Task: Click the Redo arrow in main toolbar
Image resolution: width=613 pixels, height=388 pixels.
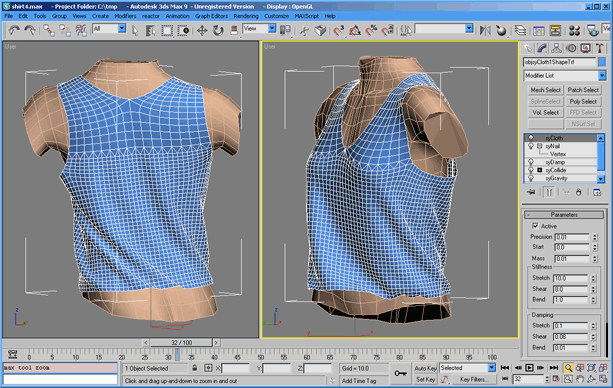Action: click(x=30, y=30)
